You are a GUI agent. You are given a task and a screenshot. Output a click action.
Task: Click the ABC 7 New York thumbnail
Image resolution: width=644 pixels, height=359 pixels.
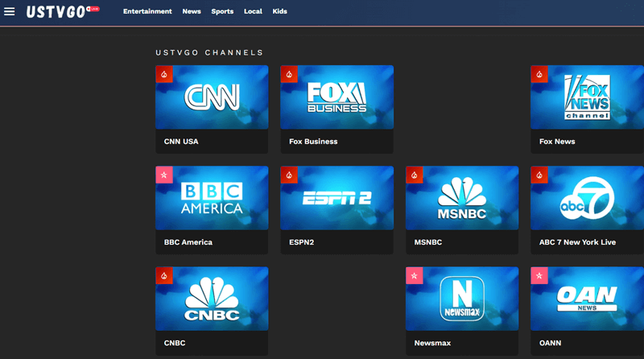coord(587,198)
